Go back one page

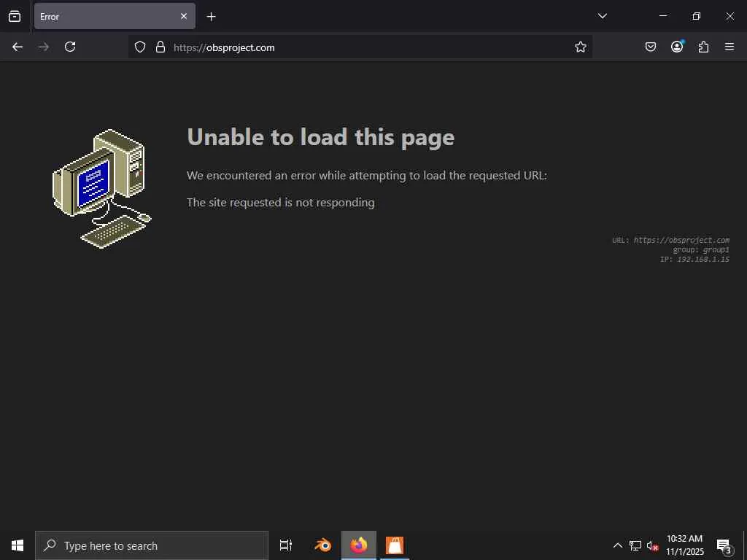[18, 47]
